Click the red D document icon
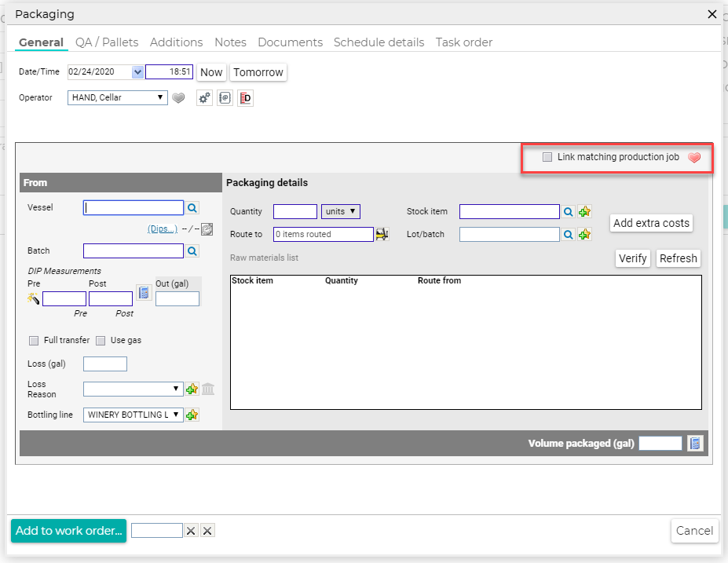The width and height of the screenshot is (728, 563). click(246, 98)
